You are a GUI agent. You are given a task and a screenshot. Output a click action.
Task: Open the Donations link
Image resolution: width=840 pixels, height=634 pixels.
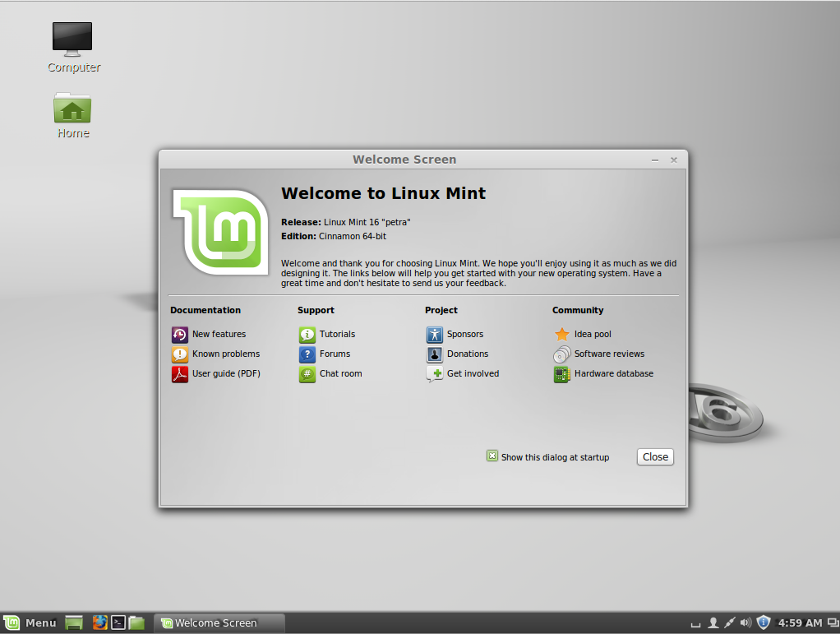[468, 354]
